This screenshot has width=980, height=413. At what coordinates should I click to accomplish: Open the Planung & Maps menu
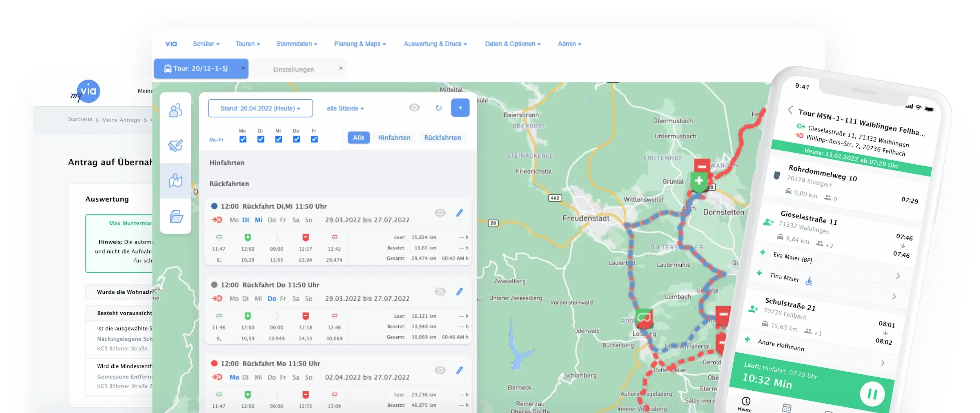(x=359, y=44)
